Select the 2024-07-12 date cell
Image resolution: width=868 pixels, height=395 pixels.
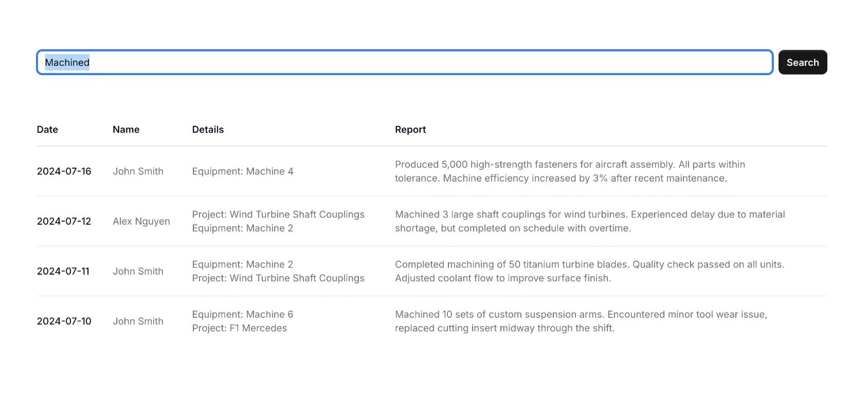[64, 221]
